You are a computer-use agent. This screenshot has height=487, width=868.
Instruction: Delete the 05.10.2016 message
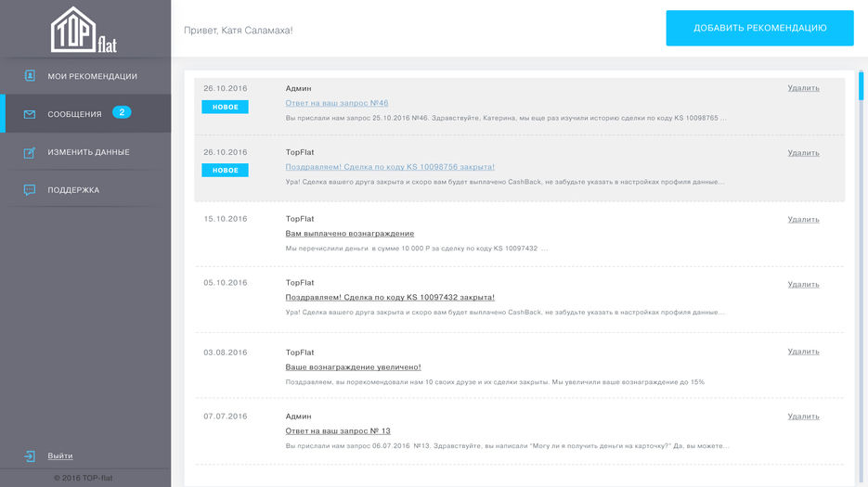coord(803,285)
